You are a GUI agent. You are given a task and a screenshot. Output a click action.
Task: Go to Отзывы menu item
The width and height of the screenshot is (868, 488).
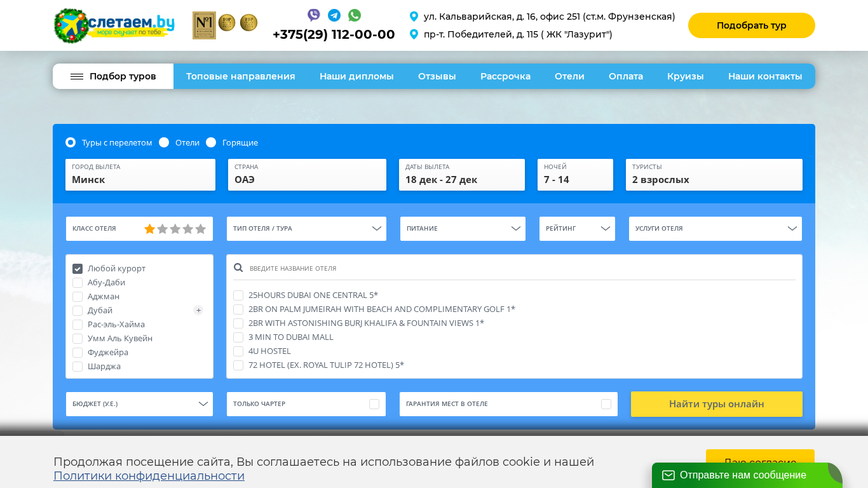437,76
